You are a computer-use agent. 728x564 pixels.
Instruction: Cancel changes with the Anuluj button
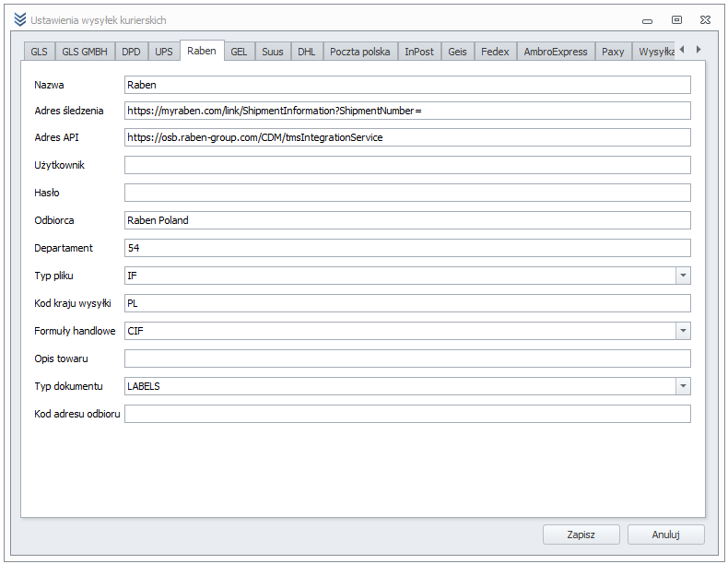(x=665, y=535)
